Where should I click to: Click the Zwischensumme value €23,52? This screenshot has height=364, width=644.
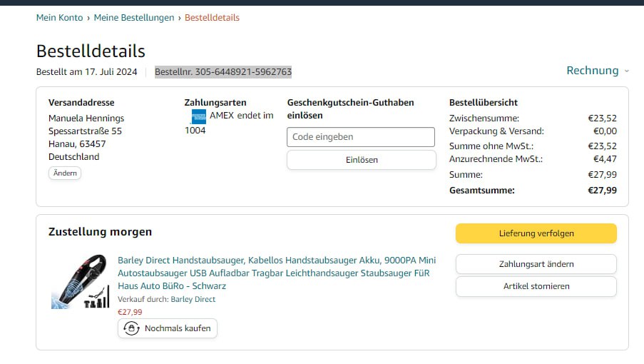pos(602,118)
